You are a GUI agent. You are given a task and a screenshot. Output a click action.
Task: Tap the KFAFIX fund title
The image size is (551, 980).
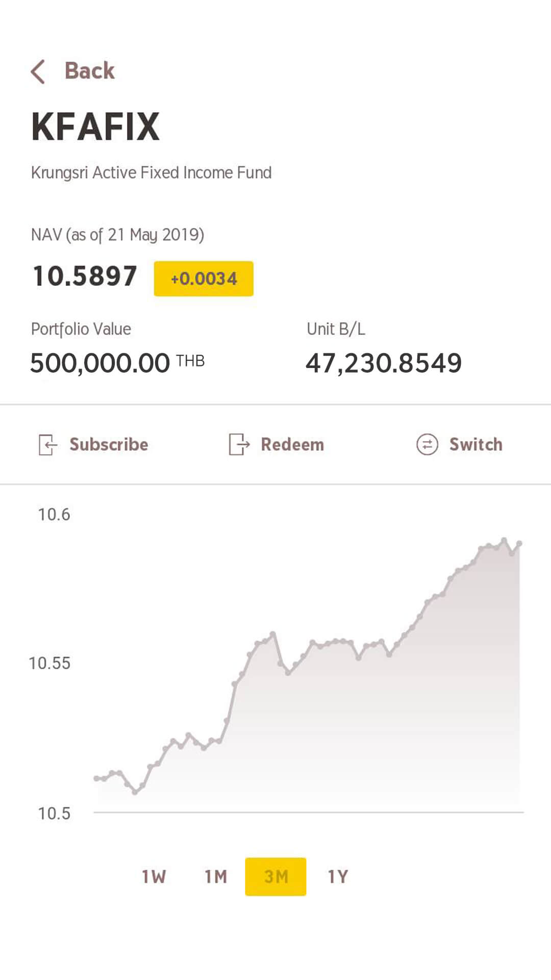click(x=95, y=127)
